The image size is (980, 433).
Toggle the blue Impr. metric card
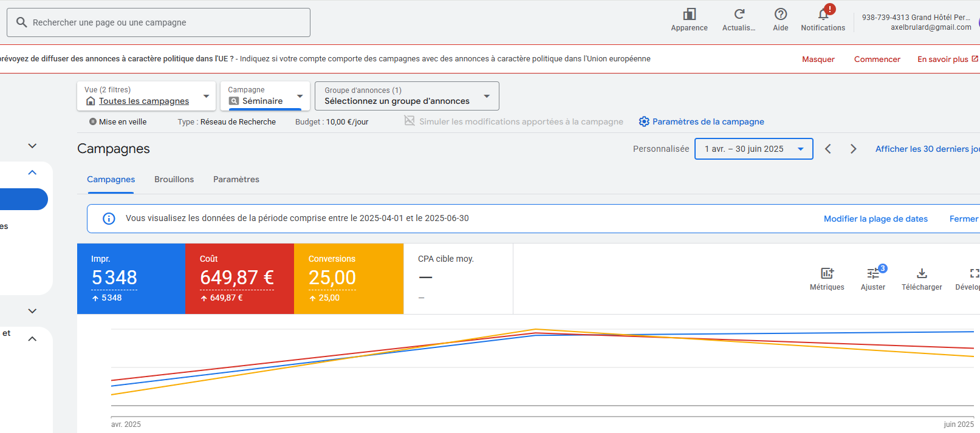(x=131, y=279)
